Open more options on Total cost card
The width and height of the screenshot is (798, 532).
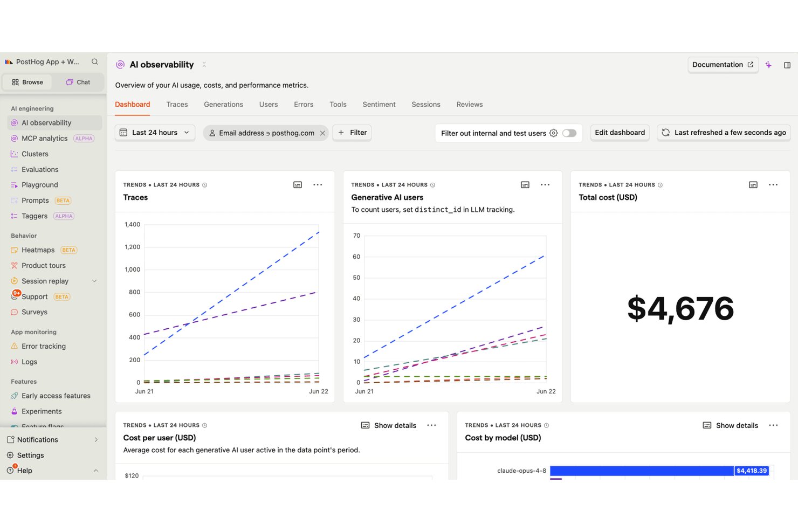coord(773,185)
